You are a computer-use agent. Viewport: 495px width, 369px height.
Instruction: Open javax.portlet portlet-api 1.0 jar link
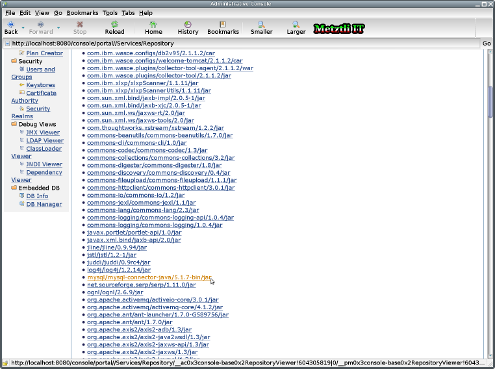tap(134, 233)
